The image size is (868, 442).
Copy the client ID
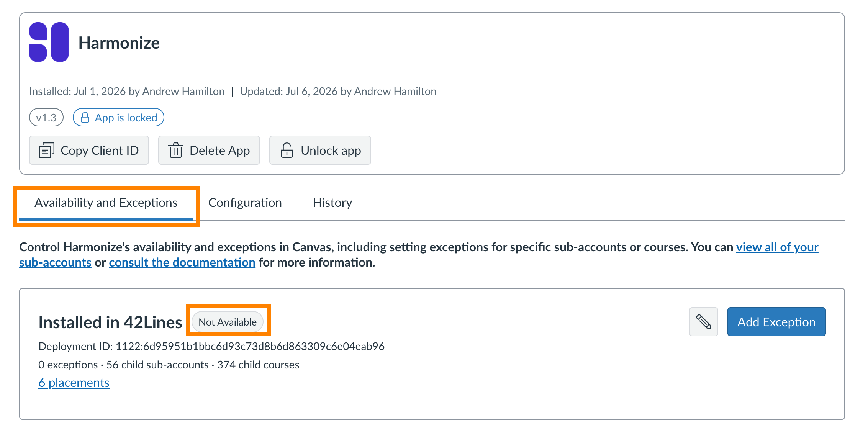(x=89, y=150)
